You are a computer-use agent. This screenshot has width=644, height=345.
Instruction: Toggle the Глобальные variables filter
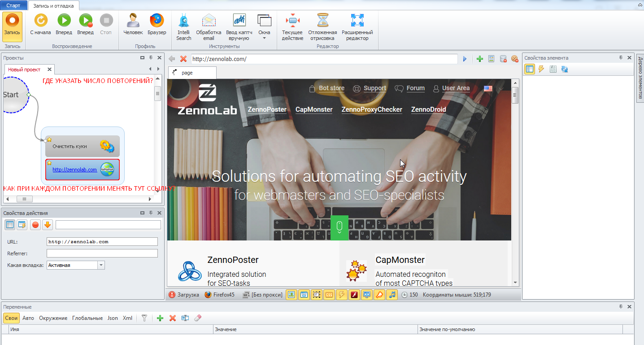87,318
